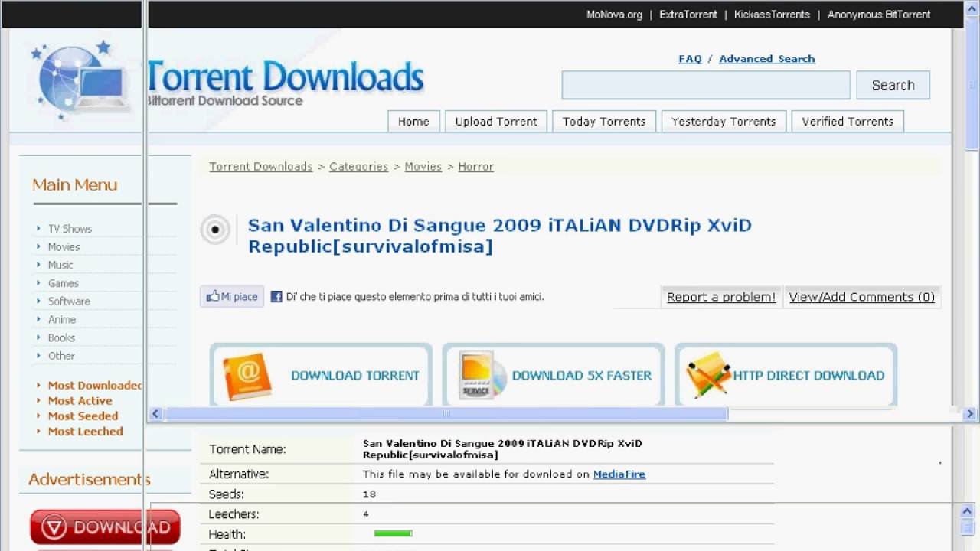Click the green Health bar
Screen dimensions: 980x551
[393, 533]
